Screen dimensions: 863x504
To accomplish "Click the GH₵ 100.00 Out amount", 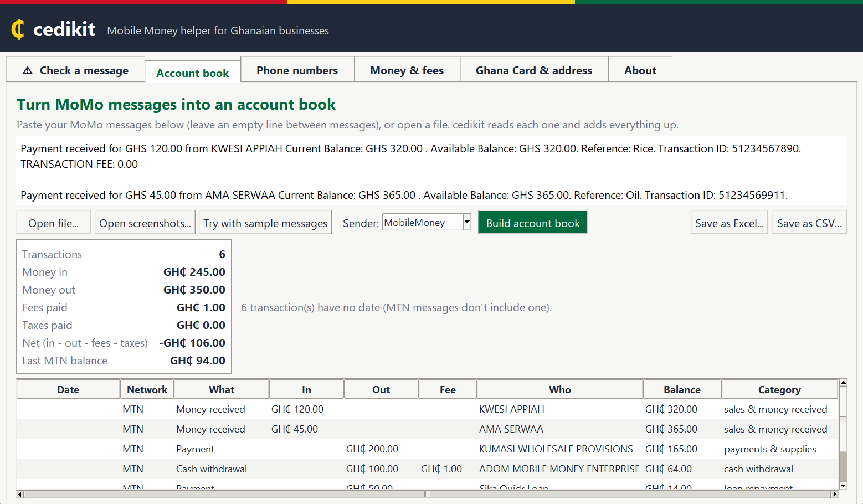I will click(x=372, y=469).
